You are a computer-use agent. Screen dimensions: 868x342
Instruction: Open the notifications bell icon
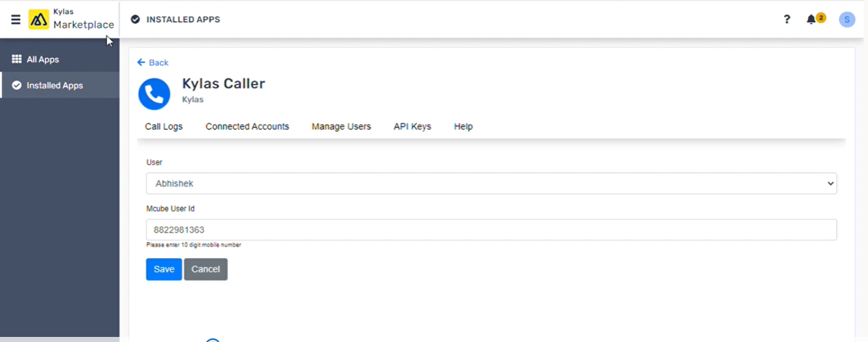[811, 20]
